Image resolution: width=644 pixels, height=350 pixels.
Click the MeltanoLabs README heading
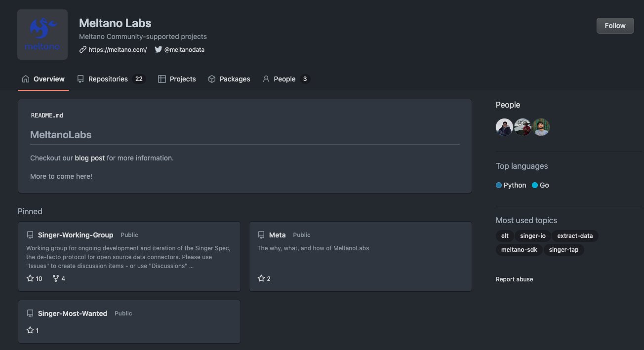(x=61, y=135)
